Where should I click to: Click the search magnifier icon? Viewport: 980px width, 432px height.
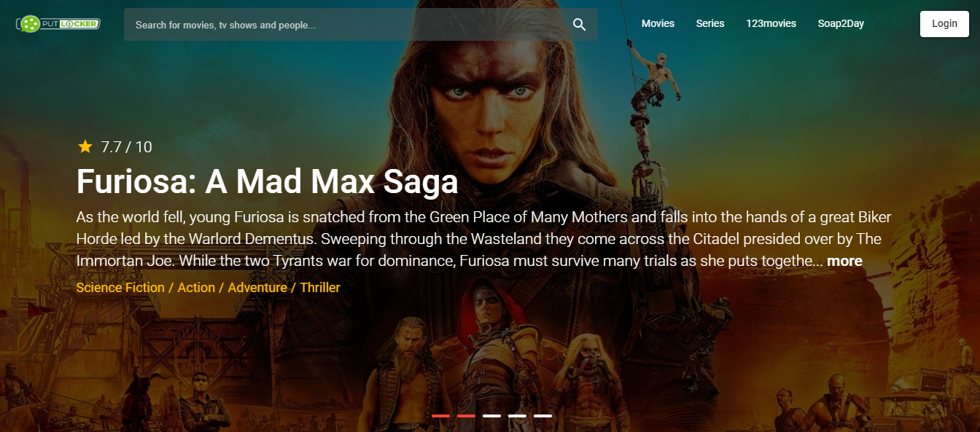[x=580, y=25]
